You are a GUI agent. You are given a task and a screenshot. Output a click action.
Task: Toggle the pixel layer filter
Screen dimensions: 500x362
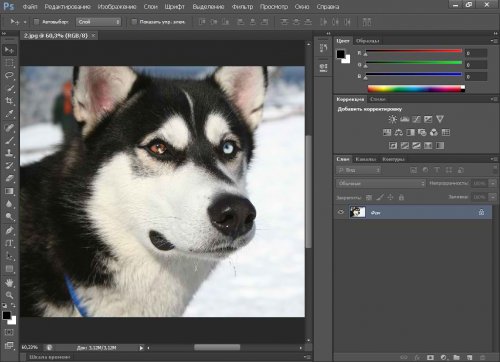tap(413, 170)
